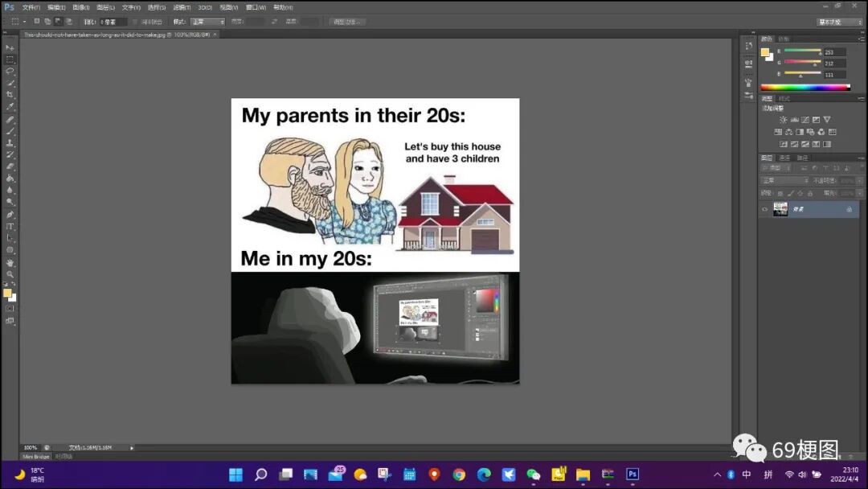The width and height of the screenshot is (868, 489).
Task: Select the Eraser tool
Action: pos(10,166)
